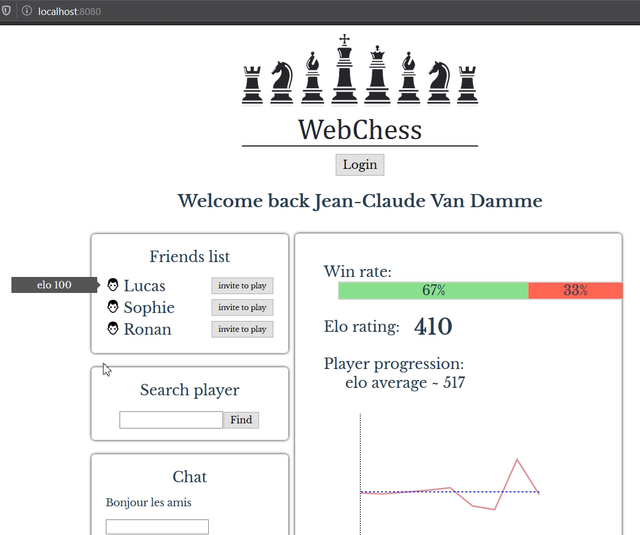Click the red 33% loss bar
Image resolution: width=640 pixels, height=535 pixels.
pyautogui.click(x=576, y=291)
